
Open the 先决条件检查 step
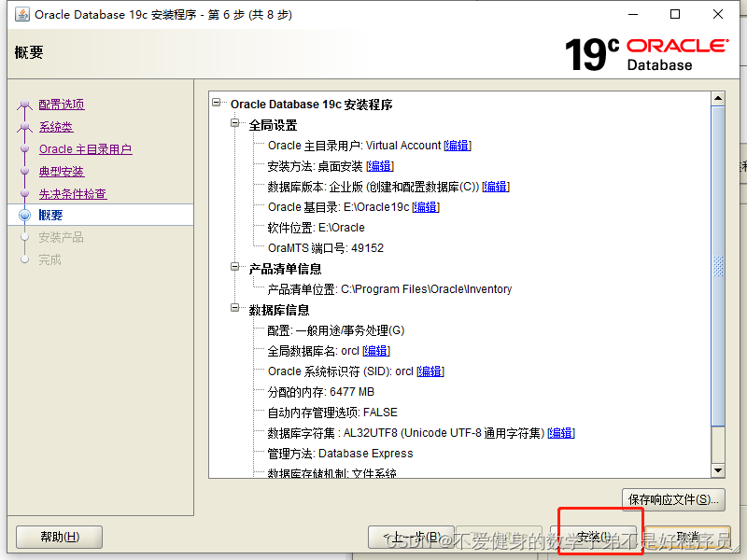pos(73,194)
